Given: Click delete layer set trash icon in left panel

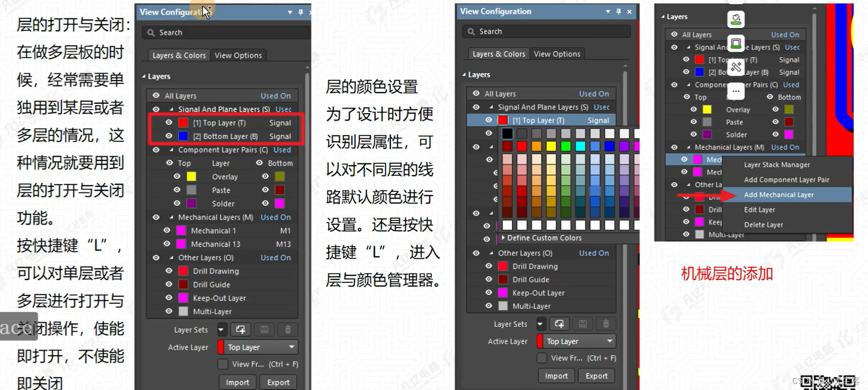Looking at the screenshot, I should [x=288, y=329].
